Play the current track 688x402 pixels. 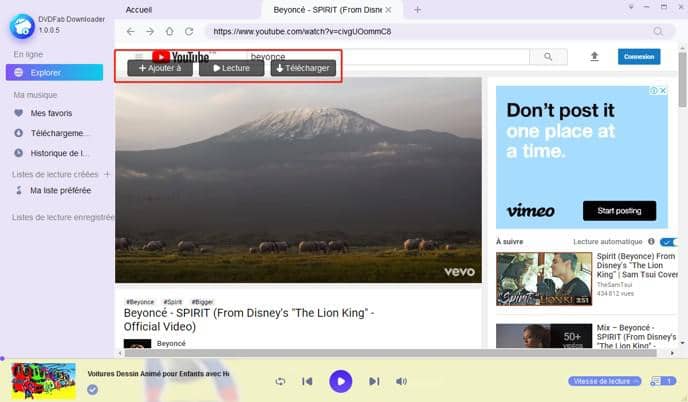click(x=340, y=381)
